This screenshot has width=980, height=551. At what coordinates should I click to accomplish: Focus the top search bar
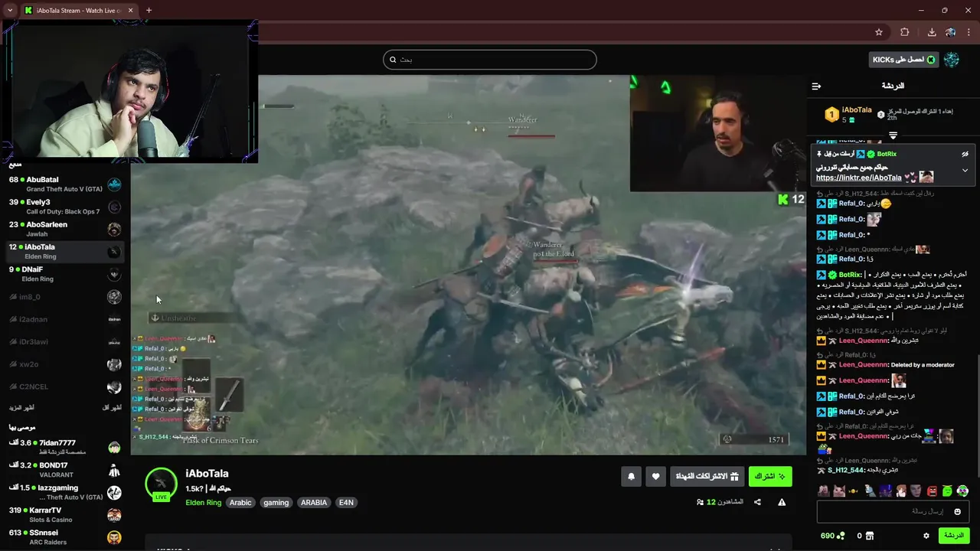(x=490, y=60)
